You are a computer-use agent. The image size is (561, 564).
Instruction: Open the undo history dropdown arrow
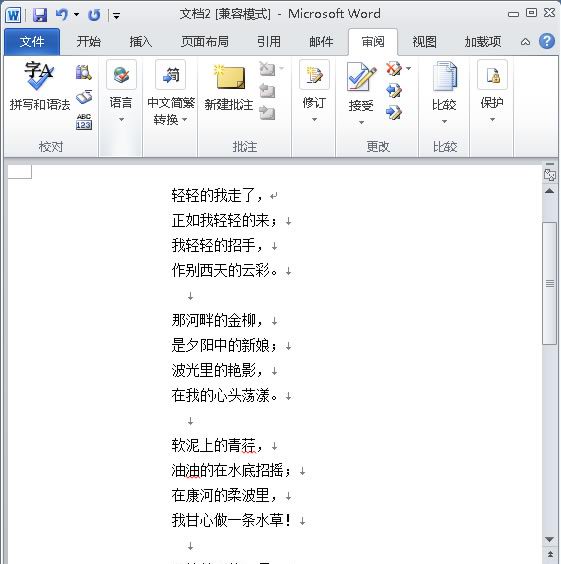pos(77,15)
